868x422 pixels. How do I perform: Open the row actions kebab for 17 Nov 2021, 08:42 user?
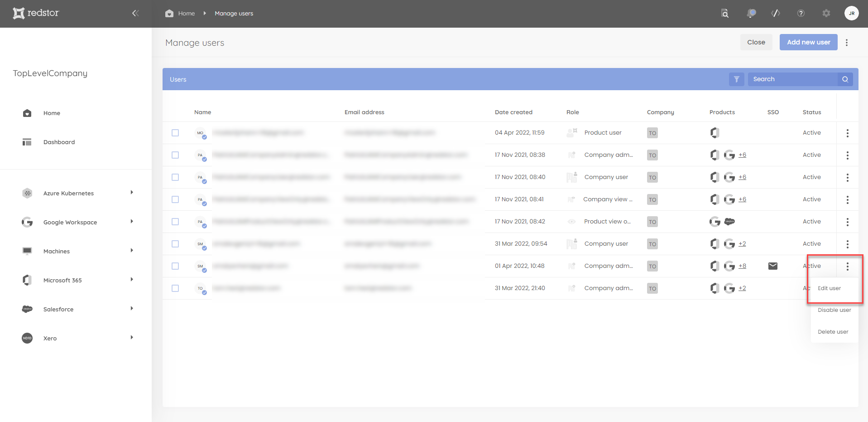coord(848,222)
